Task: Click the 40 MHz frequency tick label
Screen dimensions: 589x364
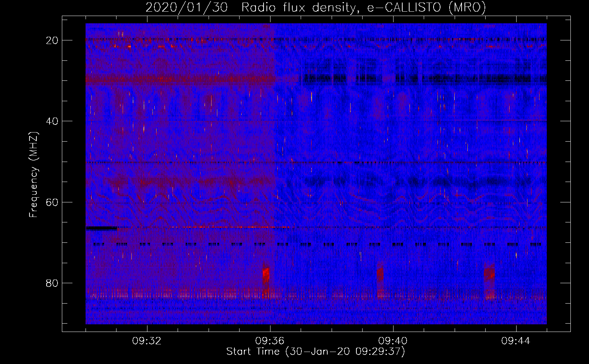Action: click(52, 121)
